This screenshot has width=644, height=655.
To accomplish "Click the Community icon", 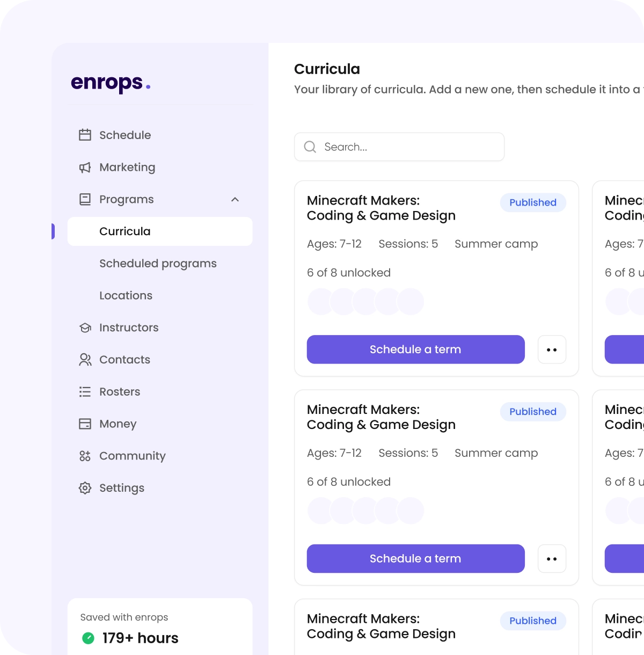I will 85,456.
